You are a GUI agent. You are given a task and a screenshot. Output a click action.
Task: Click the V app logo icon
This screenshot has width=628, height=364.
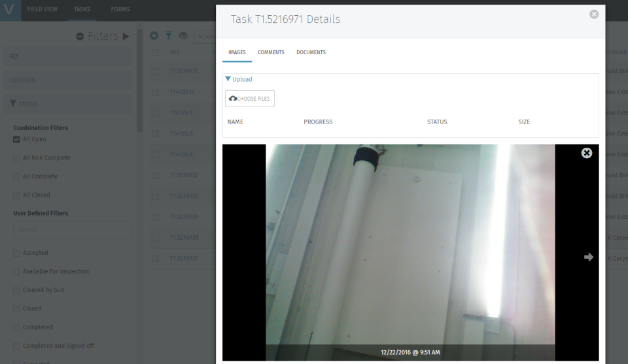point(10,10)
